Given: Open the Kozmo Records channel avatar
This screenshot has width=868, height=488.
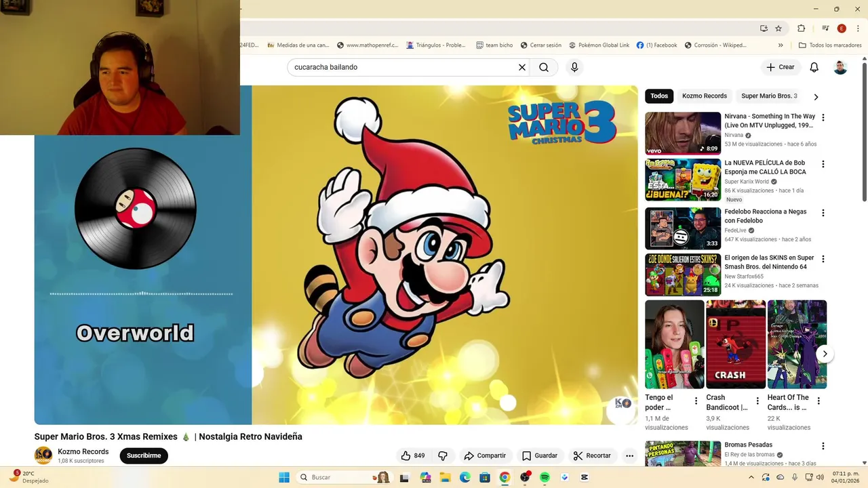Looking at the screenshot, I should click(43, 455).
